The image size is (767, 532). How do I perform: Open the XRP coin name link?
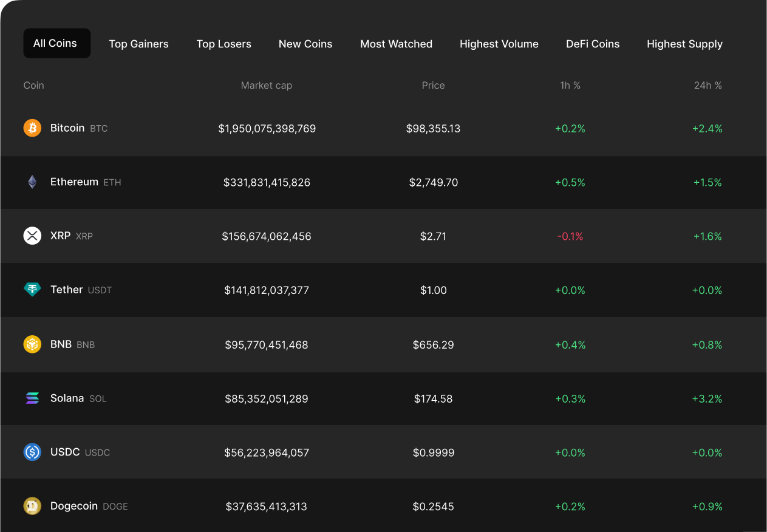tap(61, 236)
